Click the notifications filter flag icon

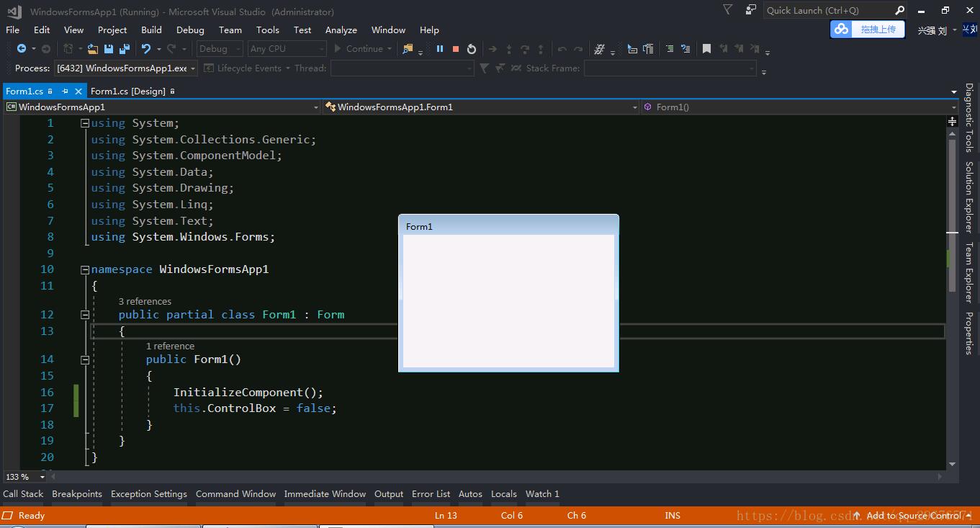pyautogui.click(x=727, y=10)
